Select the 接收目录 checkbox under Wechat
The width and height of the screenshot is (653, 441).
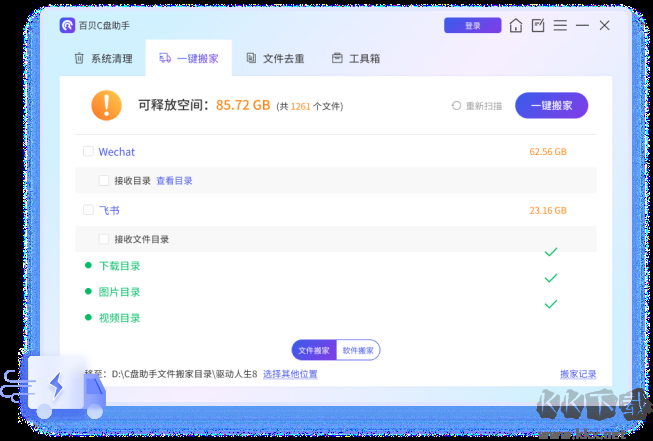point(104,181)
